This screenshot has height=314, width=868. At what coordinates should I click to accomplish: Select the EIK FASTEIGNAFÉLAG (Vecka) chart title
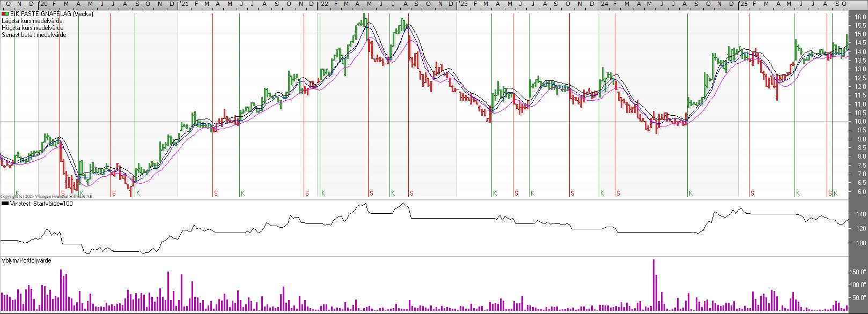coord(52,14)
